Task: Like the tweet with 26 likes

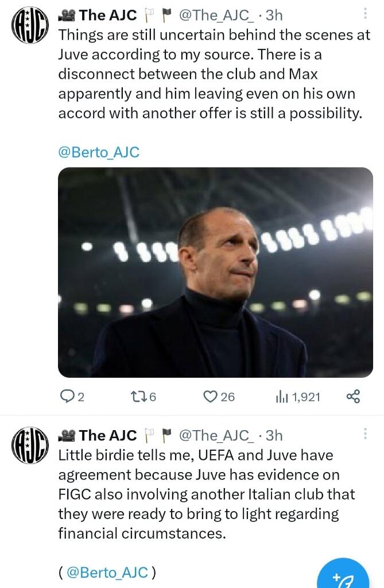Action: click(212, 396)
